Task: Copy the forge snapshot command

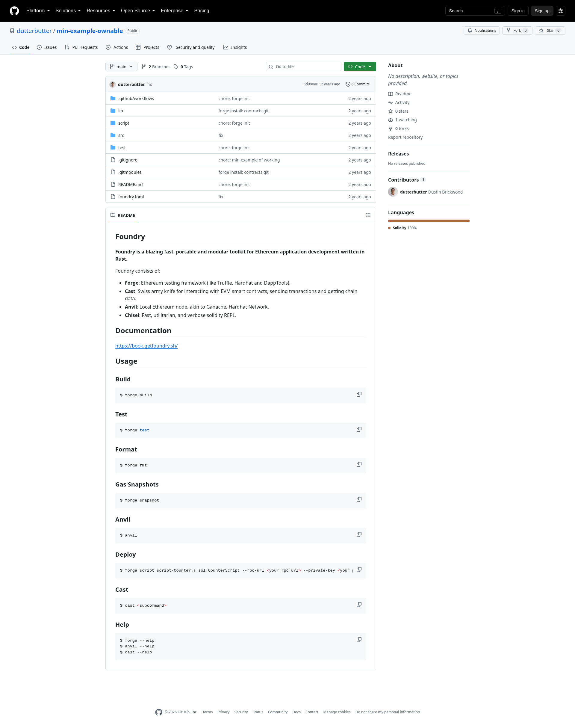Action: (x=359, y=499)
